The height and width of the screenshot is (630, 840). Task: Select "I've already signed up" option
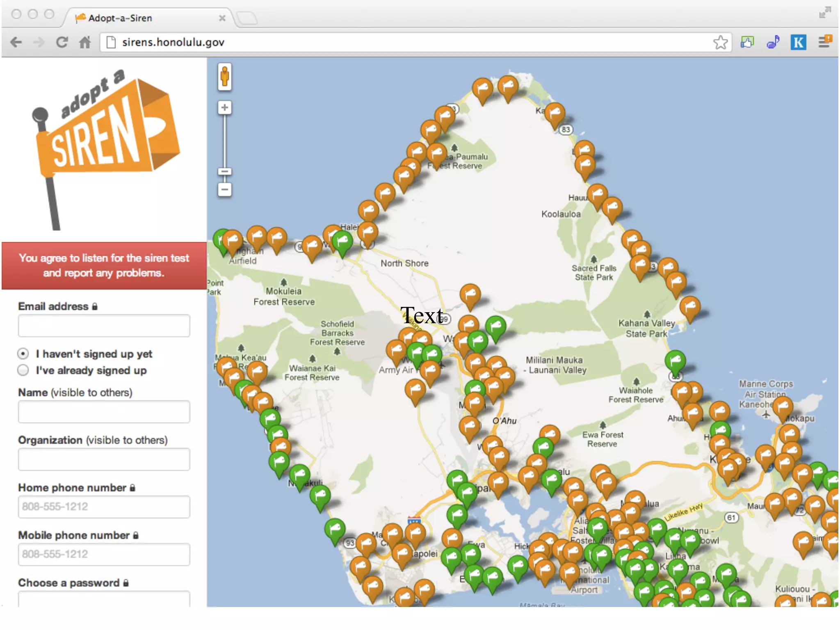23,370
